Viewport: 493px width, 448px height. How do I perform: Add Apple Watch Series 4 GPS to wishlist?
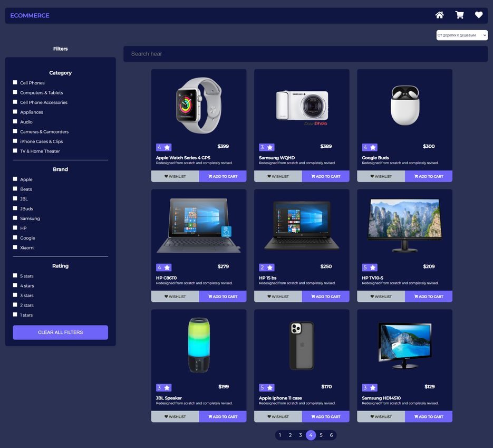pos(175,176)
